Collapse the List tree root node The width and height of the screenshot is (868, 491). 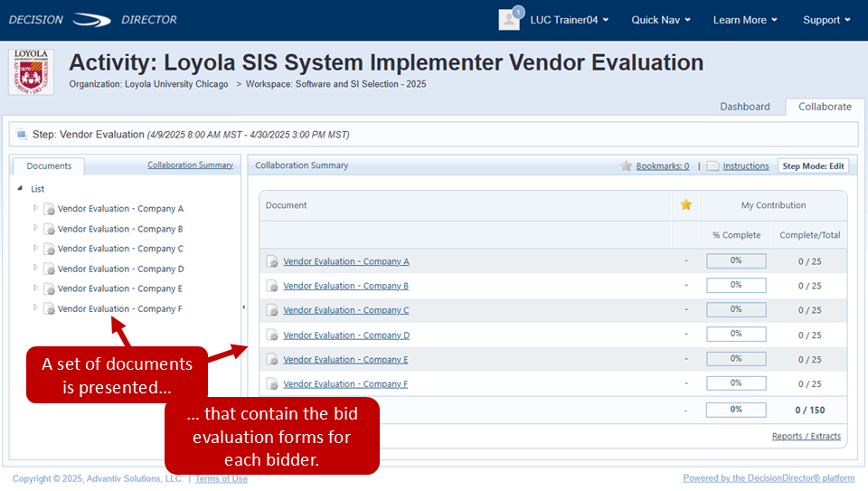(x=20, y=188)
